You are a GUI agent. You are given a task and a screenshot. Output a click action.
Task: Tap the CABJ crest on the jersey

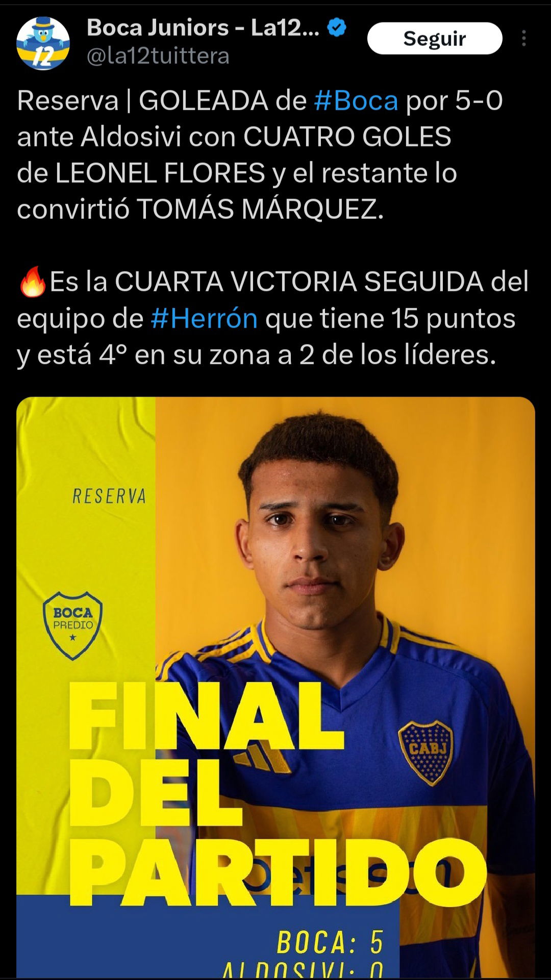[425, 752]
